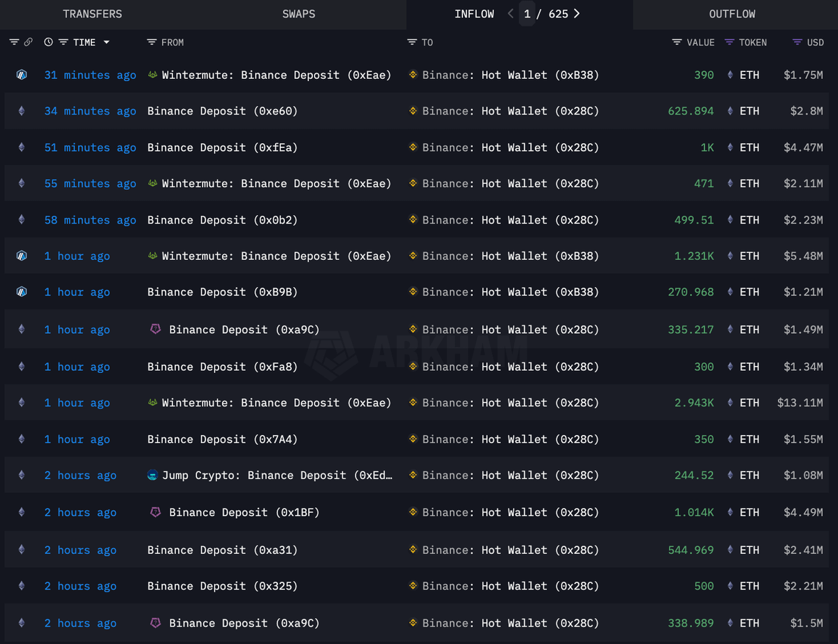Click the USD amount $4.49M
Image resolution: width=838 pixels, height=644 pixels.
(x=803, y=513)
